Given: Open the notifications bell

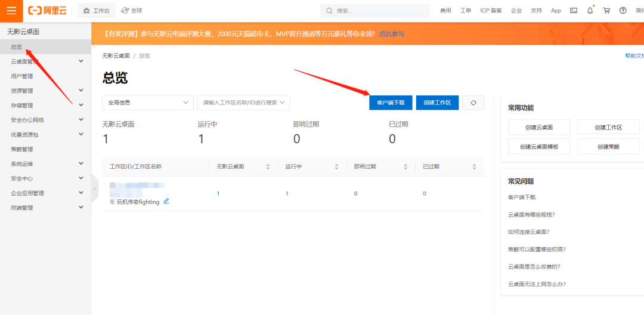Looking at the screenshot, I should pos(590,11).
